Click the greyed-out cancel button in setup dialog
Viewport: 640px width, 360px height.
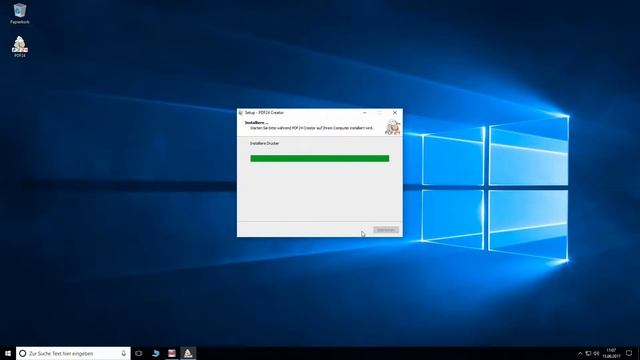386,230
